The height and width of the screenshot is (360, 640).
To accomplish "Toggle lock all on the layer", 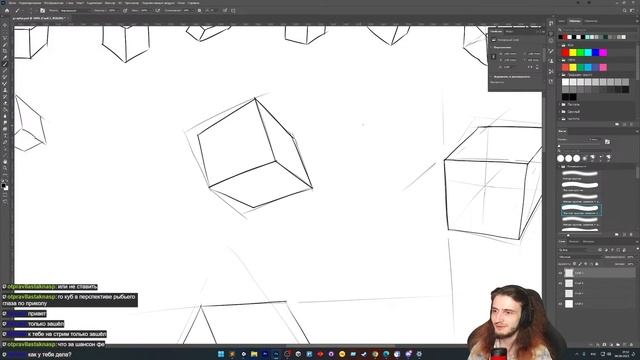I will 597,264.
